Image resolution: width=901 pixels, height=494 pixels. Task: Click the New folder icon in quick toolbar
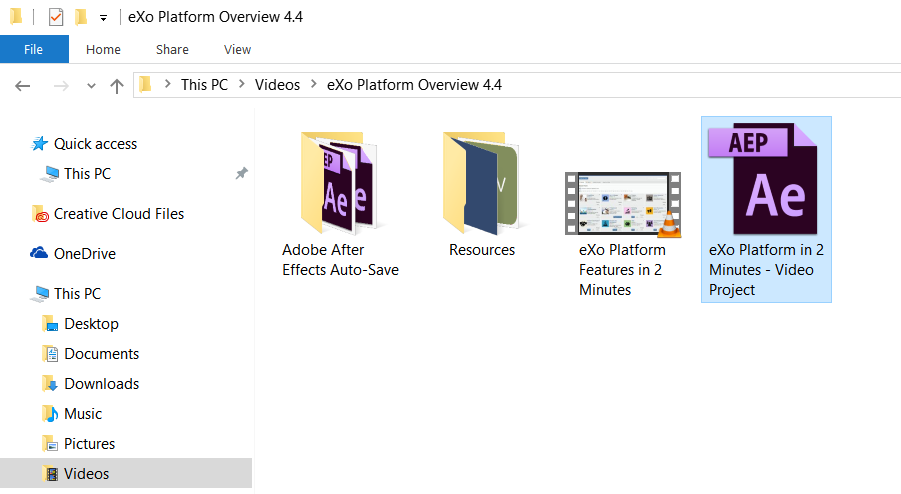[x=81, y=17]
